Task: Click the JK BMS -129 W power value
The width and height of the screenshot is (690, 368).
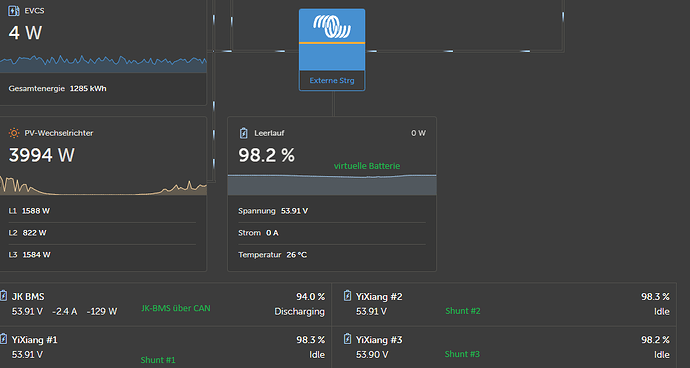Action: (x=102, y=312)
